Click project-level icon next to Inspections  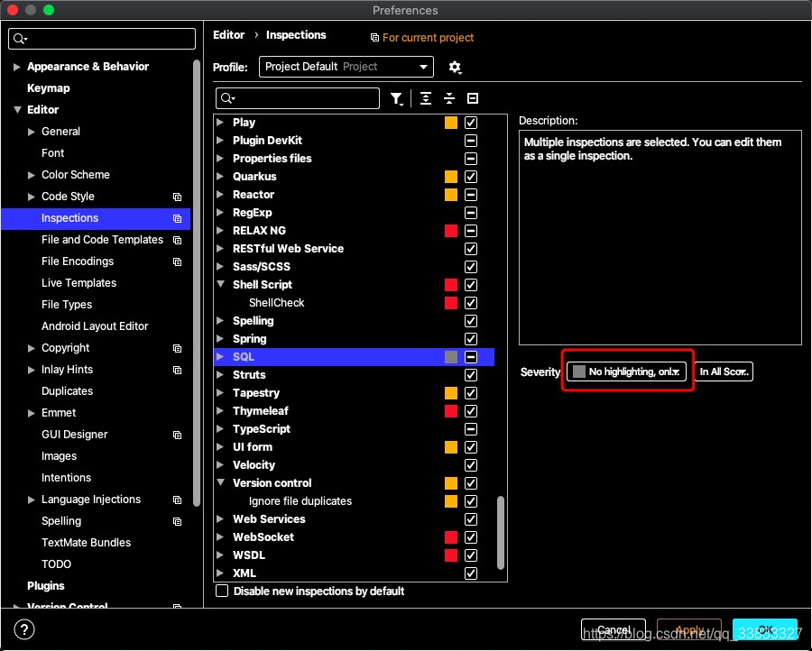click(x=177, y=218)
